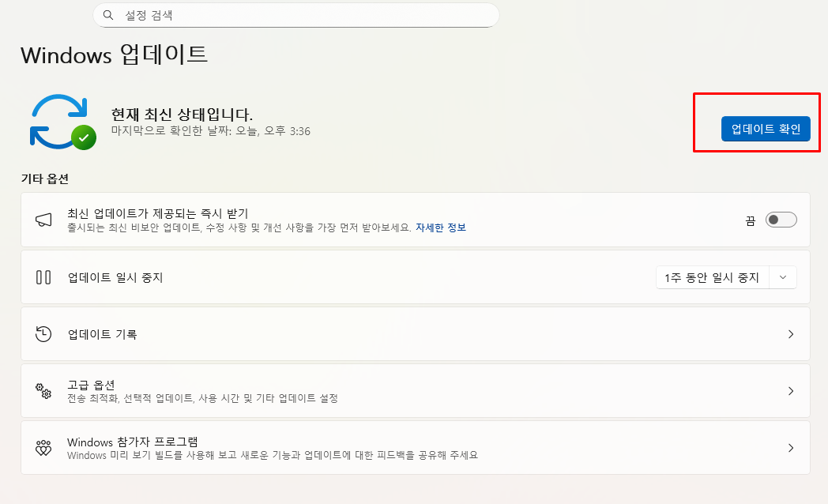The width and height of the screenshot is (828, 504).
Task: Click the 업데이트 일시 중지 label
Action: click(x=115, y=277)
